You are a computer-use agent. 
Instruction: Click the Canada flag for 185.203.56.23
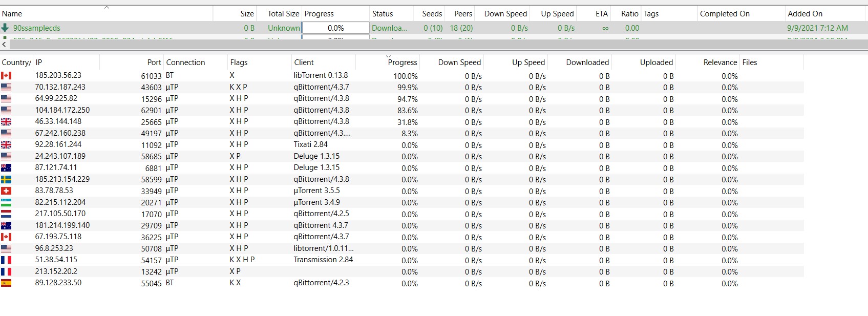(x=6, y=75)
